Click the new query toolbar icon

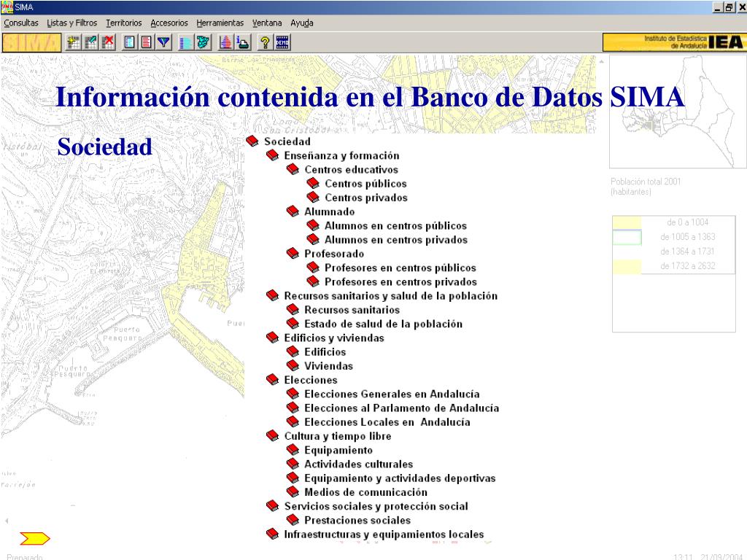tap(74, 42)
